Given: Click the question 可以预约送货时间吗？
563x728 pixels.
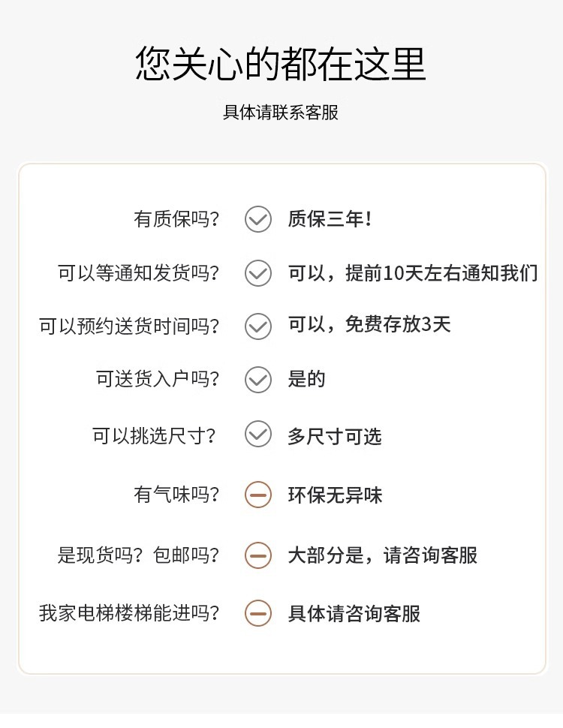Looking at the screenshot, I should pos(130,326).
